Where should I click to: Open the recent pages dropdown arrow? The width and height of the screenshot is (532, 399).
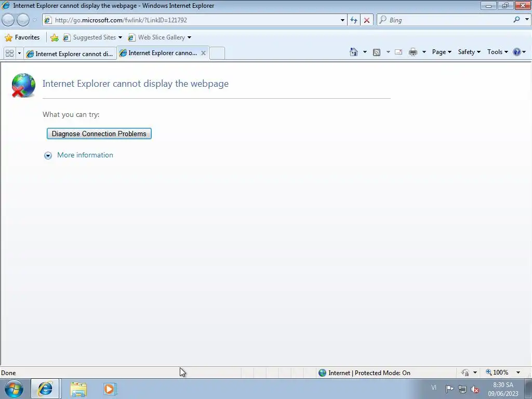point(34,20)
